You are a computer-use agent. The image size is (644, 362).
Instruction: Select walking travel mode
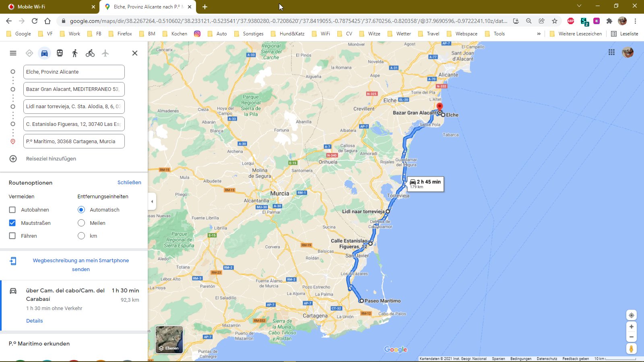pos(75,53)
